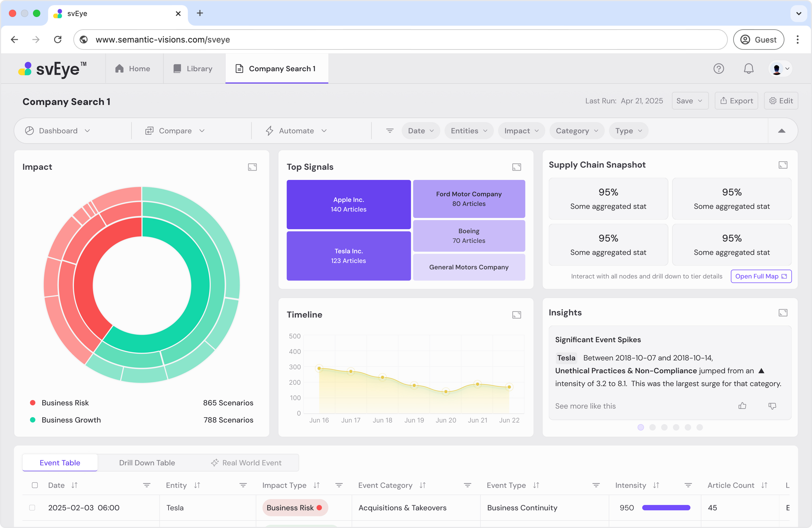Sort by Intensity column

pyautogui.click(x=656, y=485)
